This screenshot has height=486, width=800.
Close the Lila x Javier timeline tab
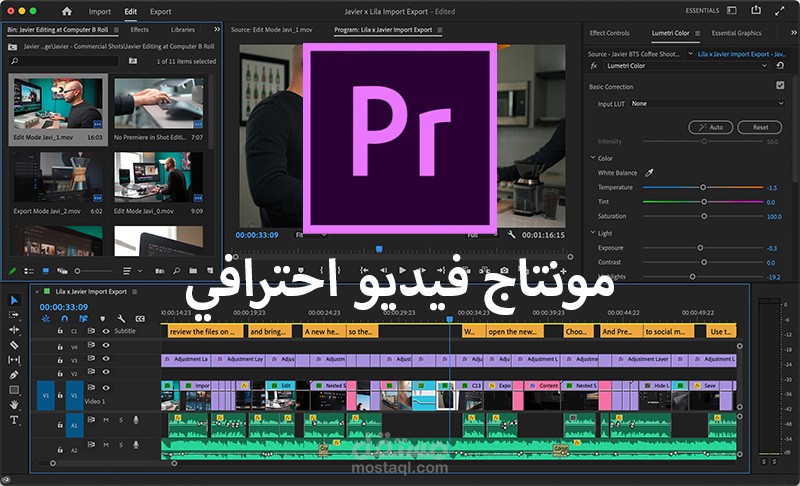coord(37,292)
